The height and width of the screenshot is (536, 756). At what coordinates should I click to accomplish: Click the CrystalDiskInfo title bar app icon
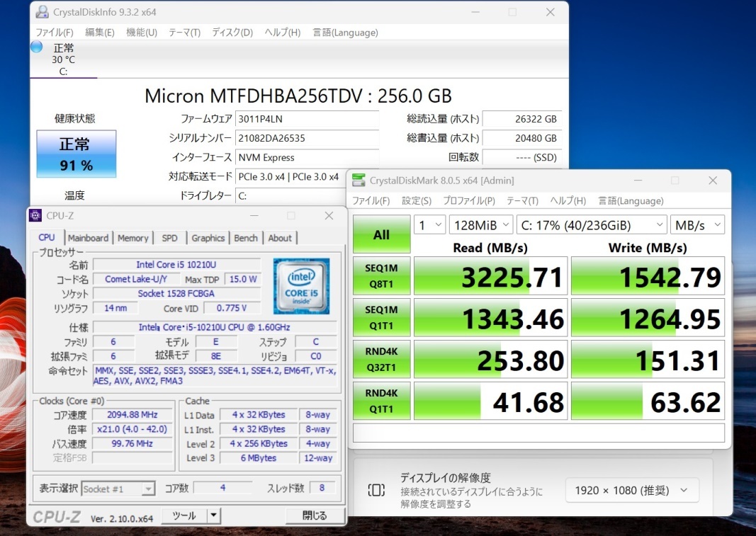coord(43,12)
